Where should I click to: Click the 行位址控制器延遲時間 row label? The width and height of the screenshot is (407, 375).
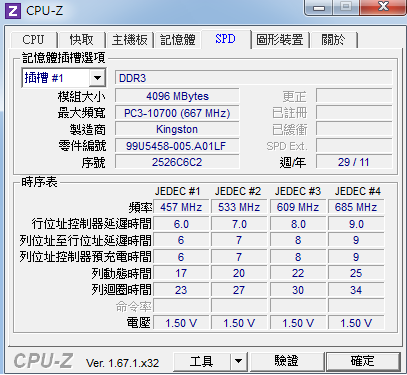(x=92, y=224)
